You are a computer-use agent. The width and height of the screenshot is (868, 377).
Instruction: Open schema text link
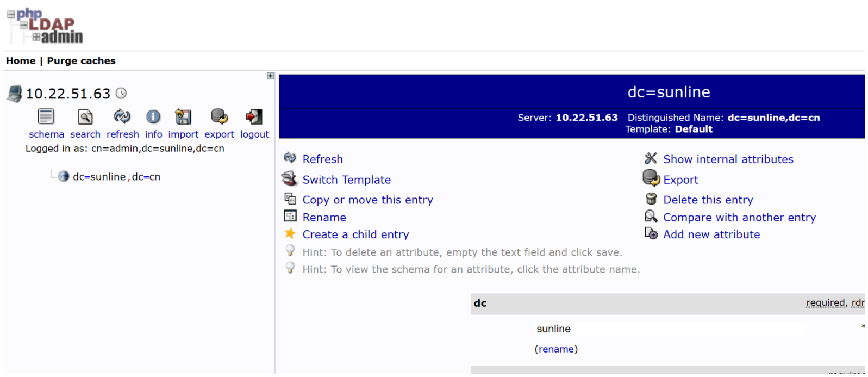46,134
